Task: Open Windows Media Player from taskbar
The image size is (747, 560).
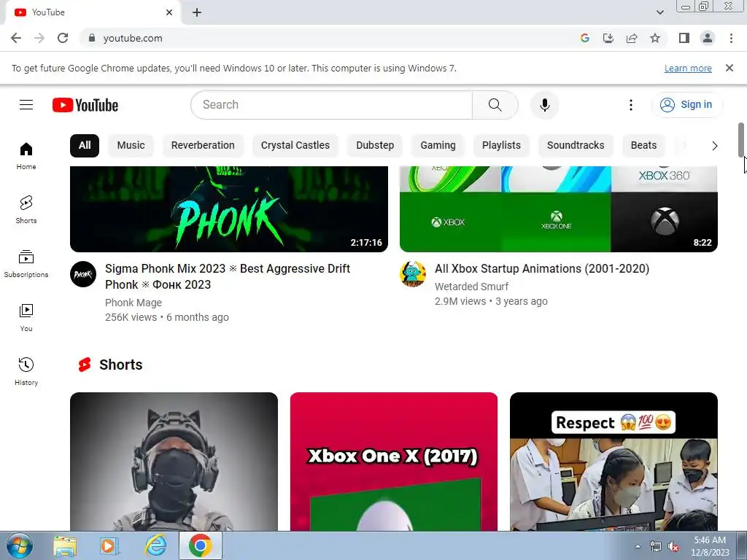Action: click(x=109, y=545)
